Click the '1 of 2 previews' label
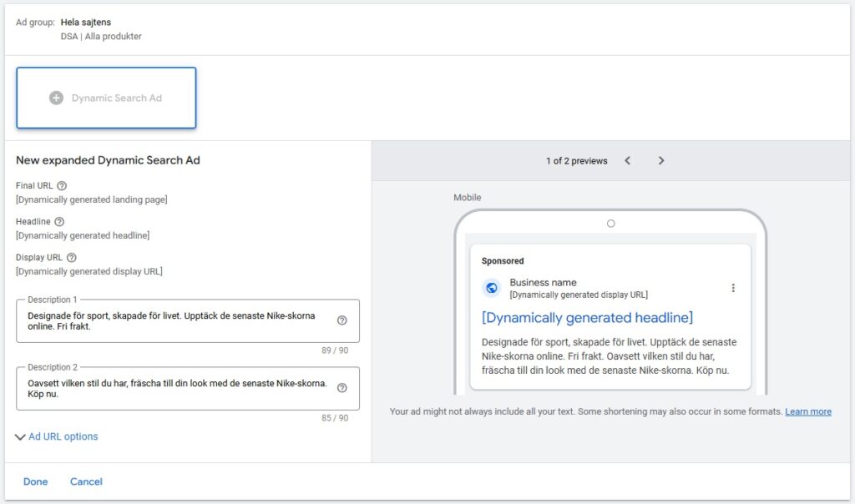This screenshot has height=504, width=855. (x=576, y=161)
